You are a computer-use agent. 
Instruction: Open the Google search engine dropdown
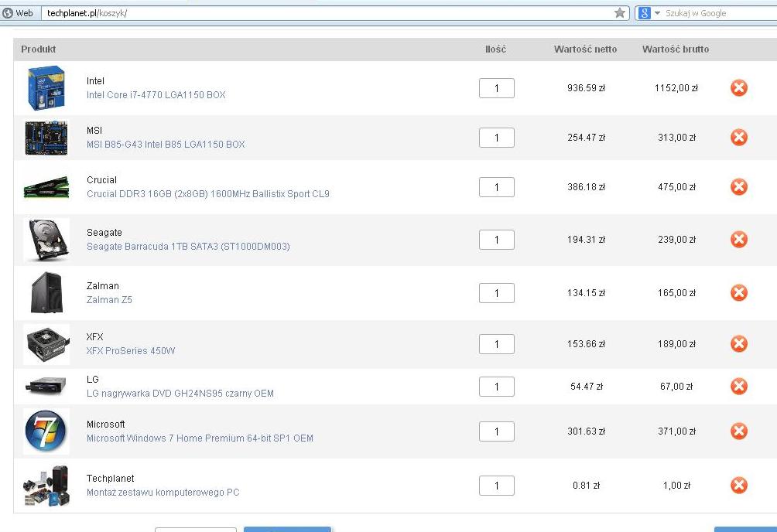pos(658,13)
